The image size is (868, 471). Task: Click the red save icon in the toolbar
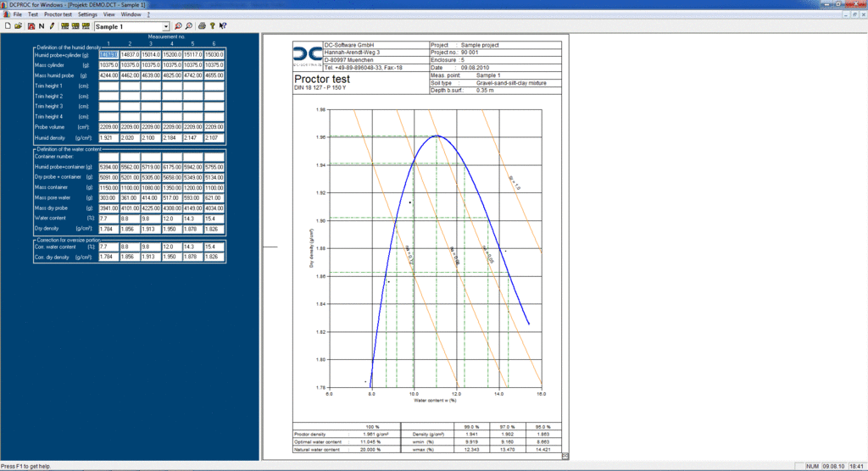tap(31, 26)
